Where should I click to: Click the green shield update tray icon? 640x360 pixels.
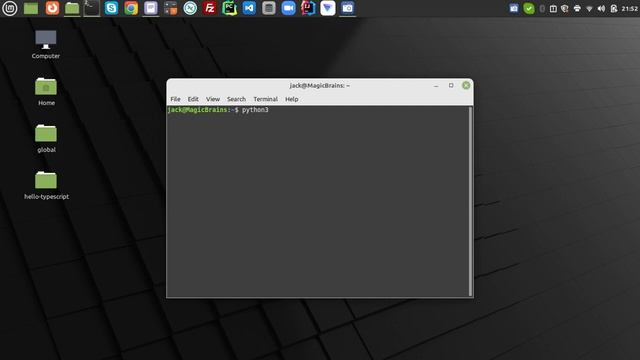tap(529, 8)
